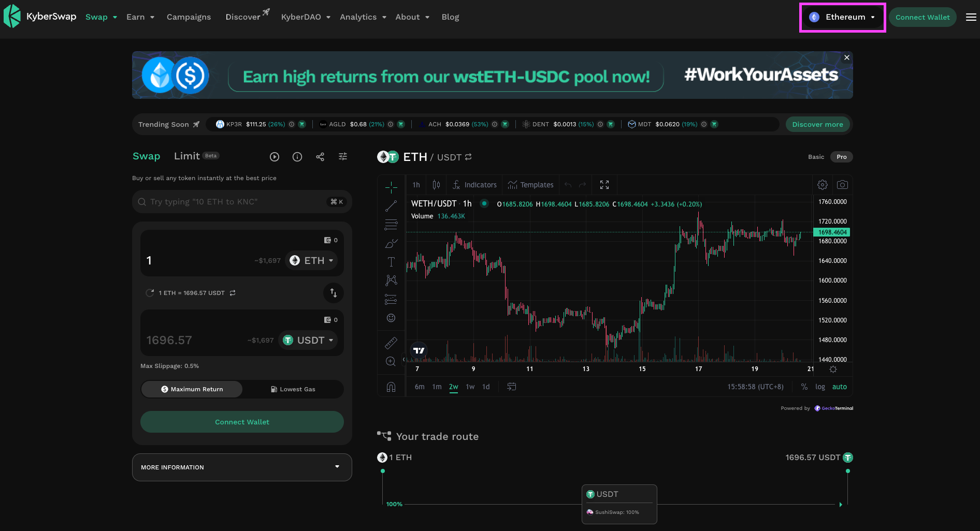Click the ETH amount input showing 1
The image size is (980, 531).
pos(197,260)
